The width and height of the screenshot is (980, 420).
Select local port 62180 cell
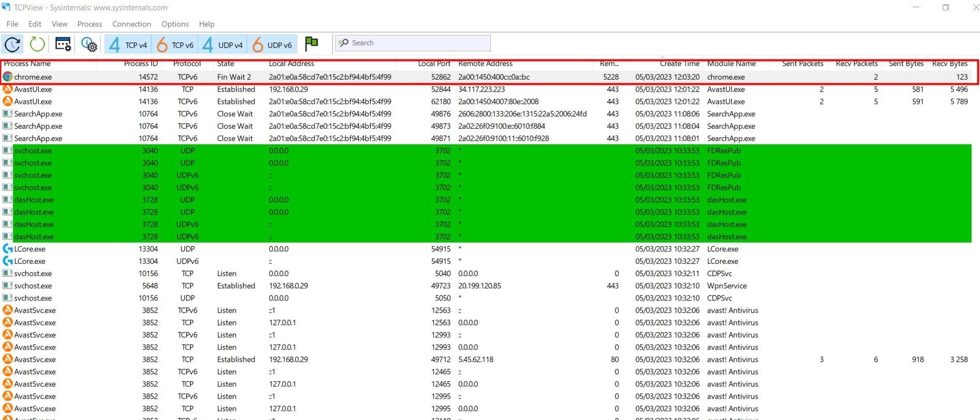pos(441,102)
